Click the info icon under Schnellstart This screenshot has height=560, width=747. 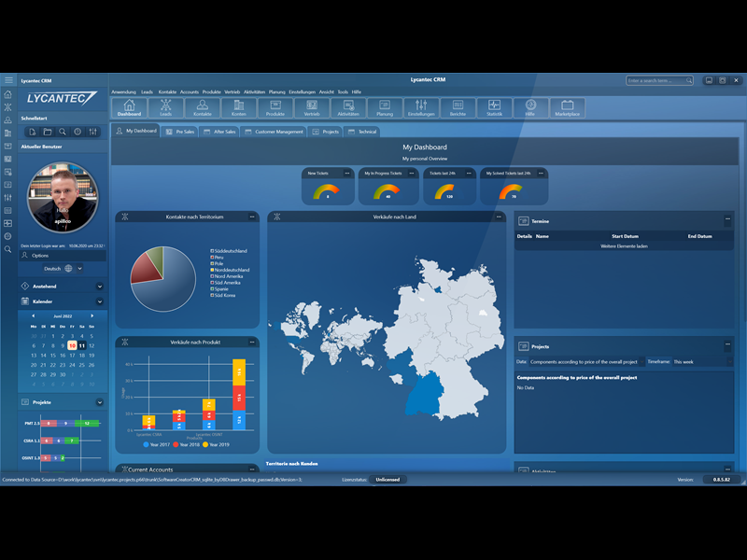tap(78, 132)
